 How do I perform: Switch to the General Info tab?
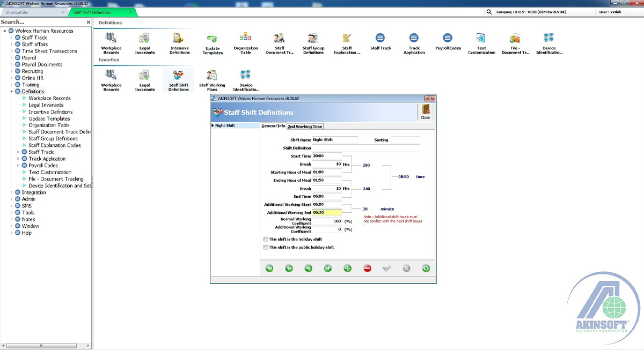273,126
